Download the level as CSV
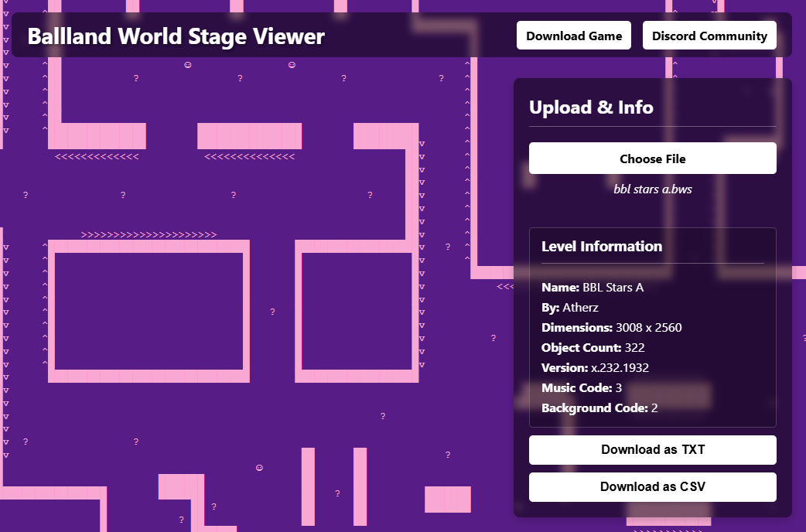 tap(652, 487)
